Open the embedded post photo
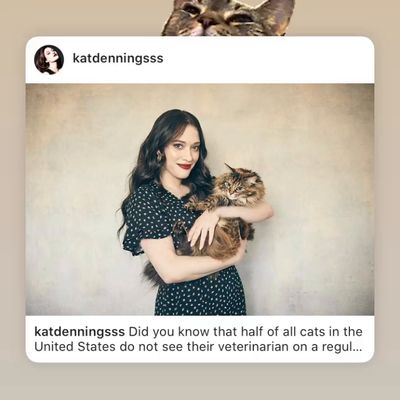400x400 pixels. [200, 199]
